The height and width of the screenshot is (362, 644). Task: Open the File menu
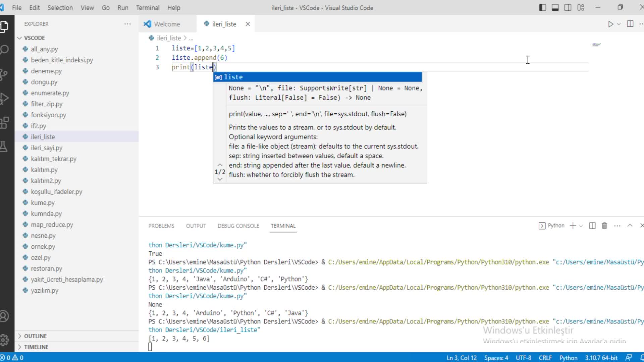pos(16,7)
